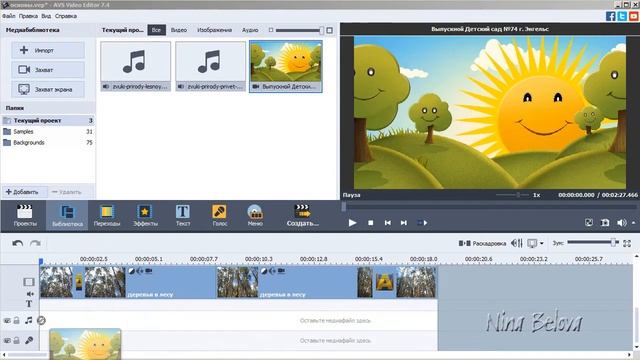Click the large thumbnails size icon
Screen dimensions: 640x360
[329, 30]
